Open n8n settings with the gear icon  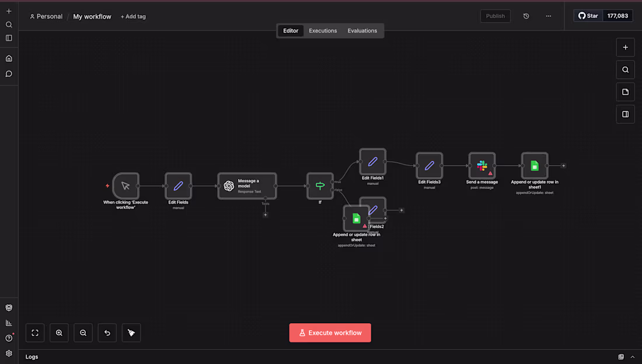(x=8, y=353)
